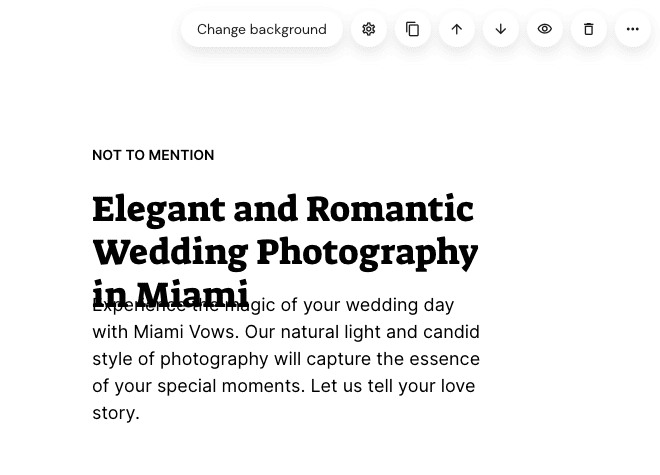Click 'style of photography' in the paragraph
The image size is (660, 475).
point(180,360)
